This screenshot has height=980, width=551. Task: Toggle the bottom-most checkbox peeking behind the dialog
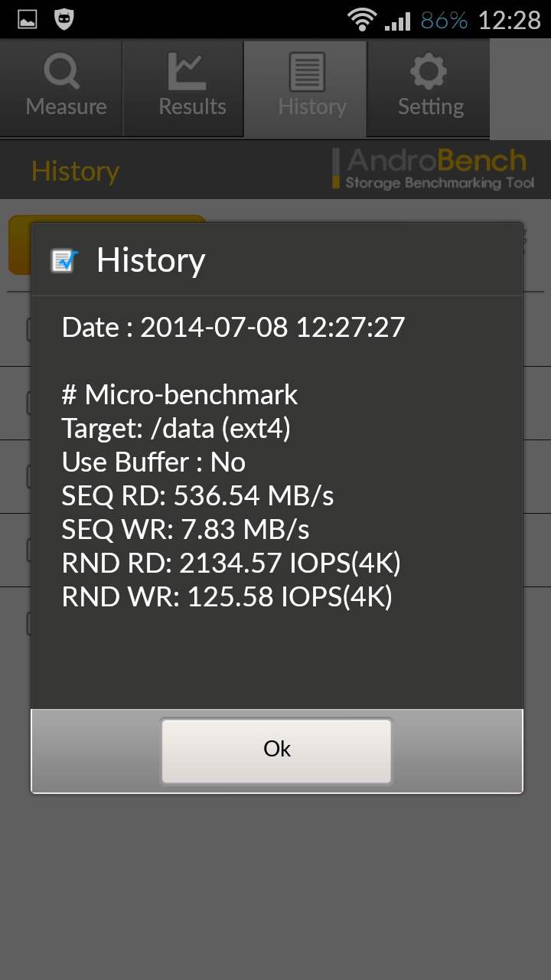click(x=29, y=623)
